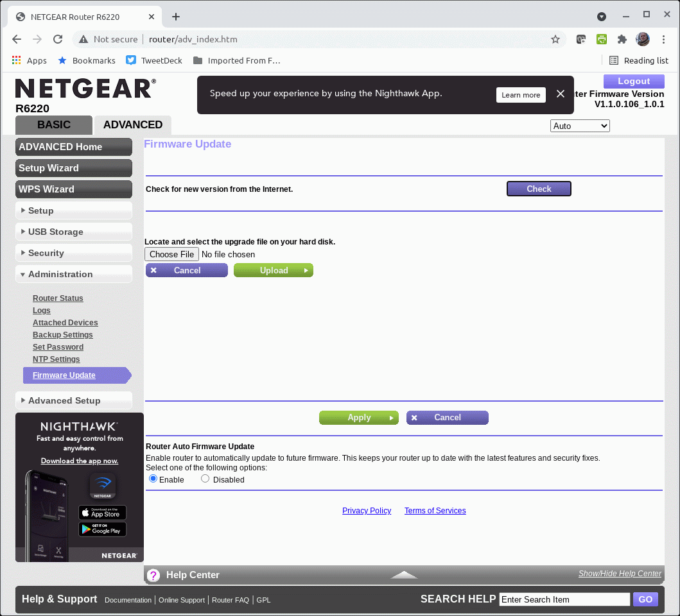Open the Reading list
680x616 pixels.
pyautogui.click(x=639, y=61)
